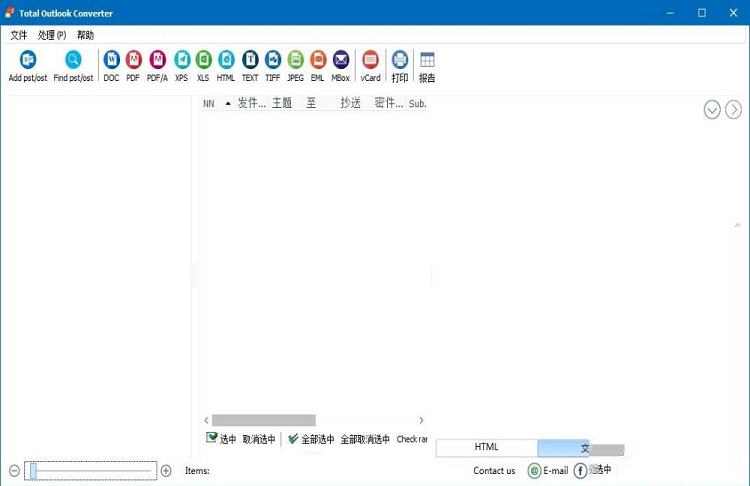Sort by 发件 sender column header

coord(252,103)
